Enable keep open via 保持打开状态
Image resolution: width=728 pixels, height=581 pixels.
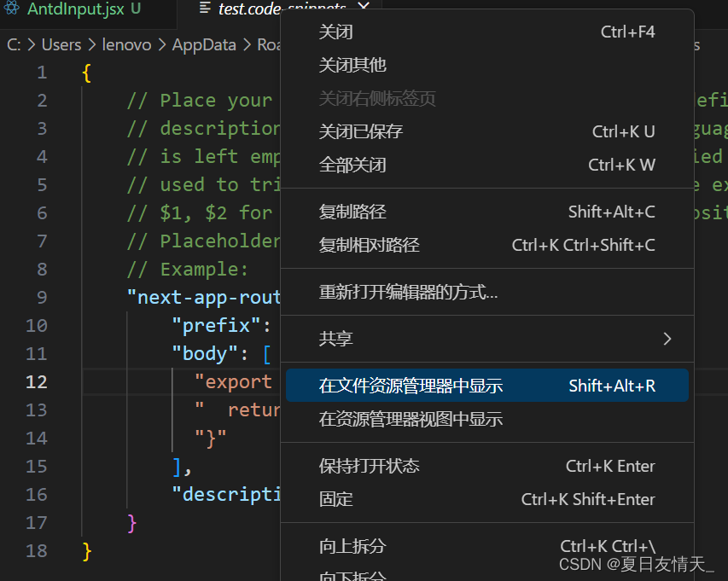(x=358, y=466)
